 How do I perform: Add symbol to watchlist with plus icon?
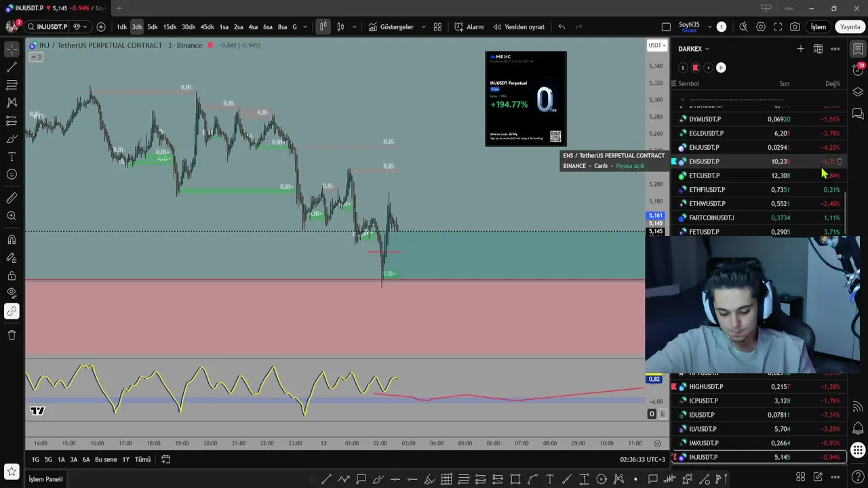(x=801, y=49)
